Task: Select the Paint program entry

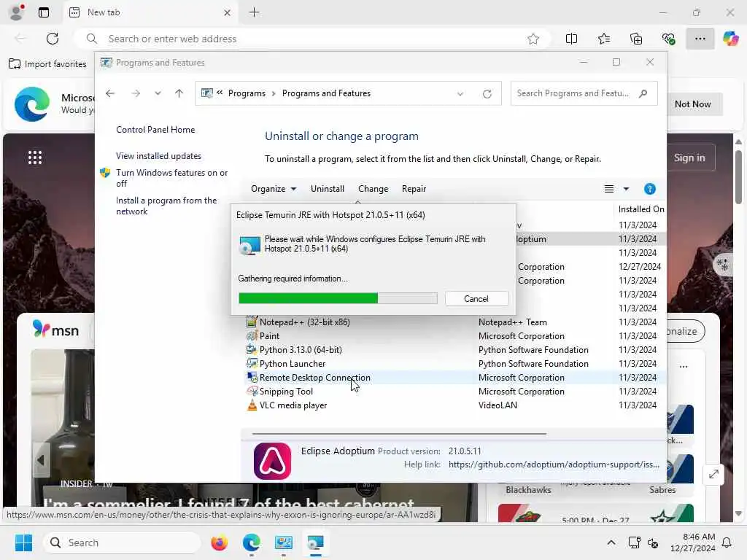Action: click(x=269, y=335)
